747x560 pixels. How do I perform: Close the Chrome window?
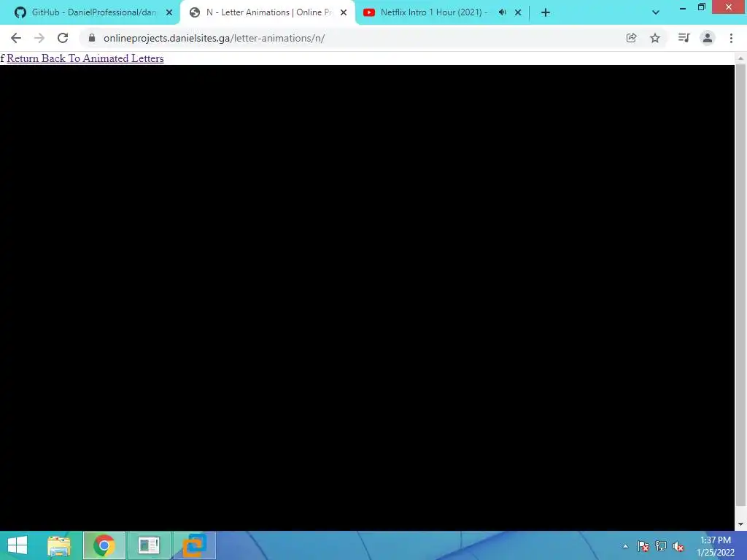729,7
